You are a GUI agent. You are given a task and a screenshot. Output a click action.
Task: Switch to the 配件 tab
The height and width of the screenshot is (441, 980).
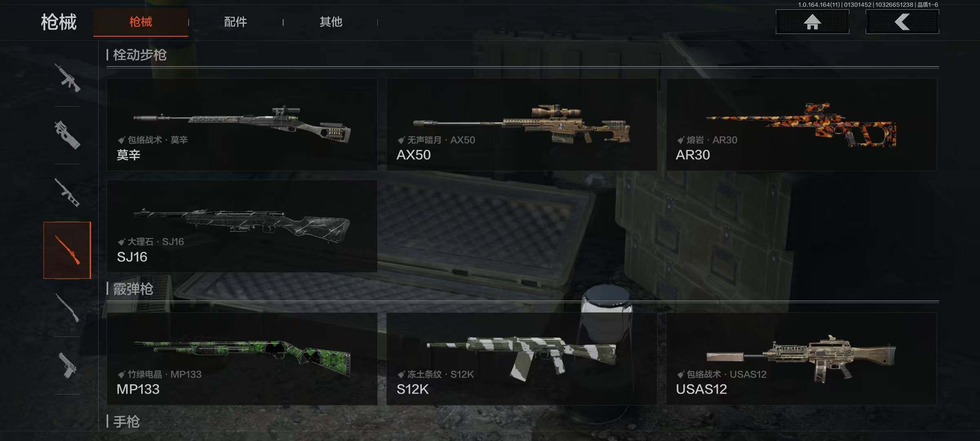236,22
